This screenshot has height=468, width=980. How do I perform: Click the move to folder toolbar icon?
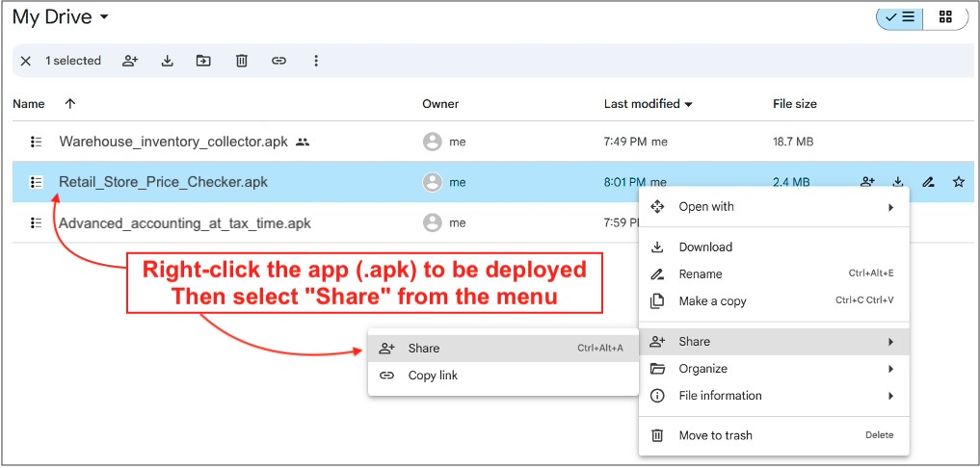pos(203,61)
